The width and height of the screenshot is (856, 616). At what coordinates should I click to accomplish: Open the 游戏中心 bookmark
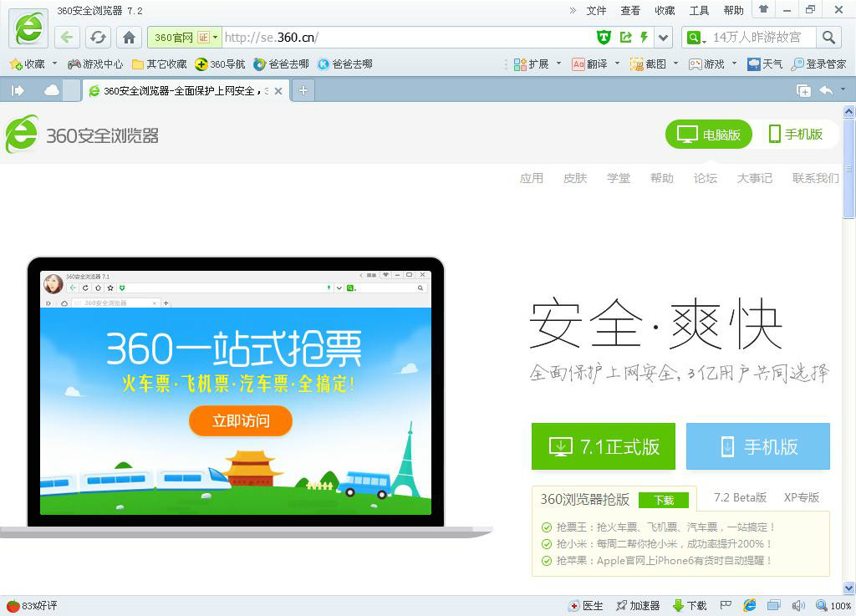pos(95,64)
